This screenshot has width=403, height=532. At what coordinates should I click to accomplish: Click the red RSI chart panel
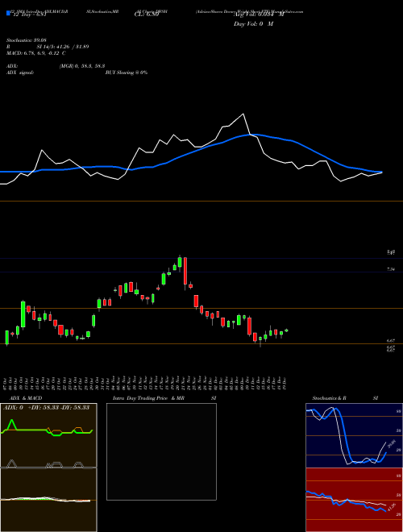[354, 500]
